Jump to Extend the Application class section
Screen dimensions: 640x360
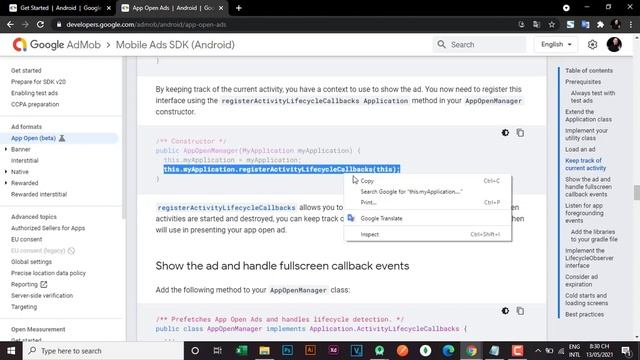(588, 116)
